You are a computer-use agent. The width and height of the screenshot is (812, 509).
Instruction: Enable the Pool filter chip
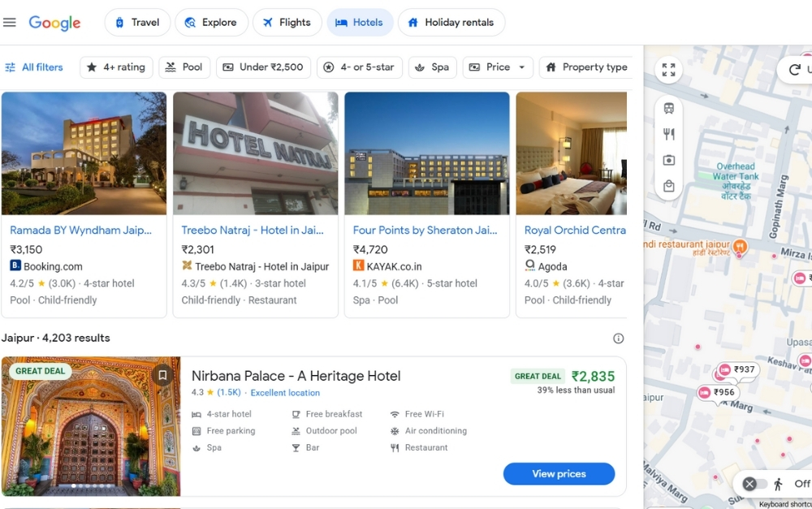[x=184, y=67]
